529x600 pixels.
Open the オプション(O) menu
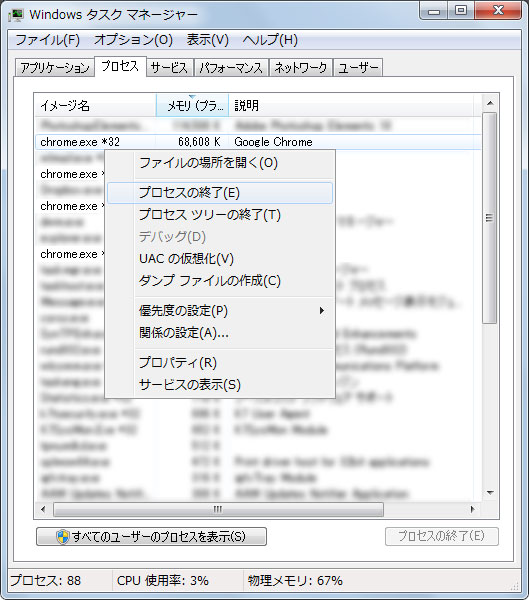pos(133,40)
